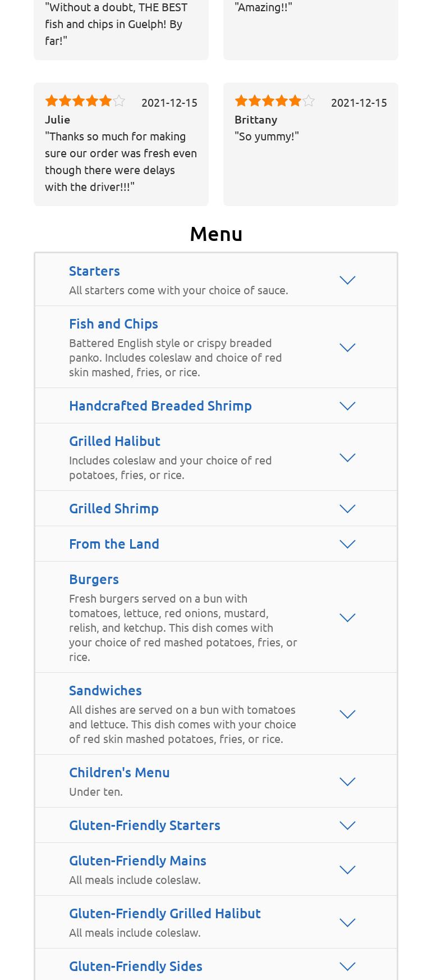Select the Burgers category title
Viewport: 432px width, 980px height.
[94, 579]
